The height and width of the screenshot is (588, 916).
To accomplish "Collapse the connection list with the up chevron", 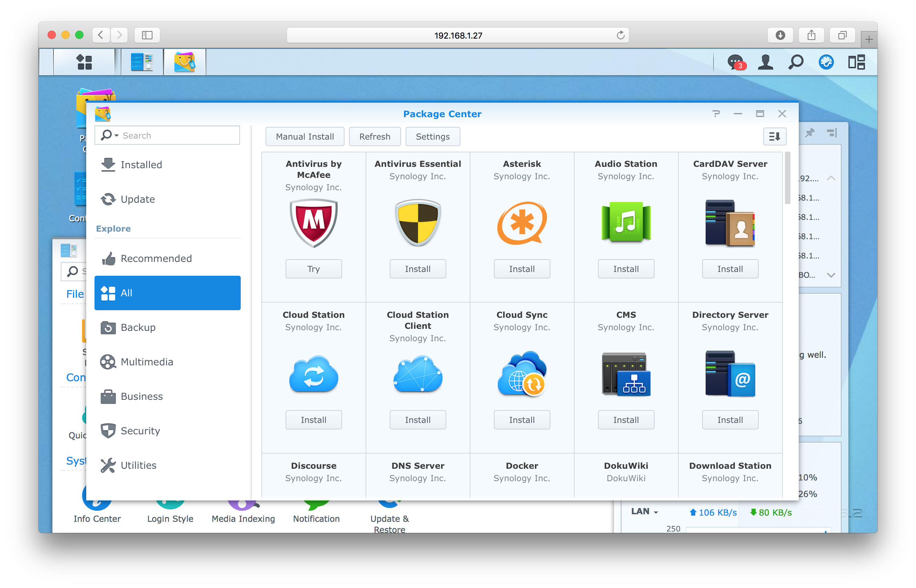I will pos(831,178).
